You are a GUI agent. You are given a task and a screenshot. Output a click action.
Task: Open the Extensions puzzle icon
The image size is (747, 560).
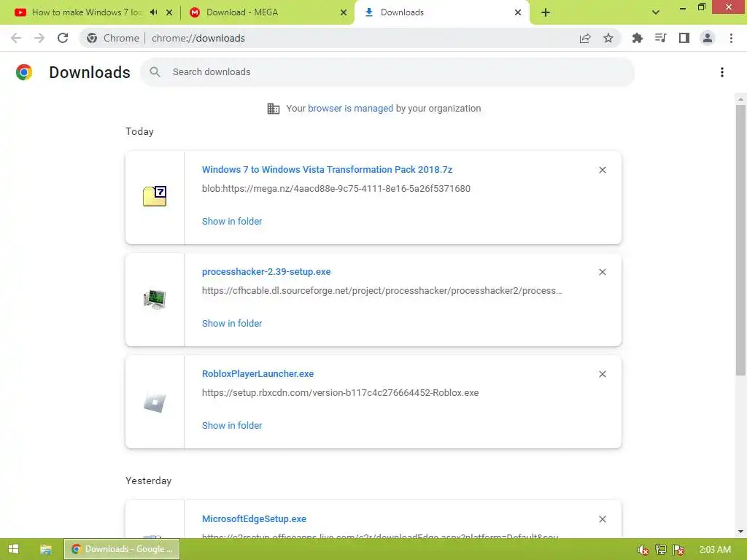(x=637, y=38)
